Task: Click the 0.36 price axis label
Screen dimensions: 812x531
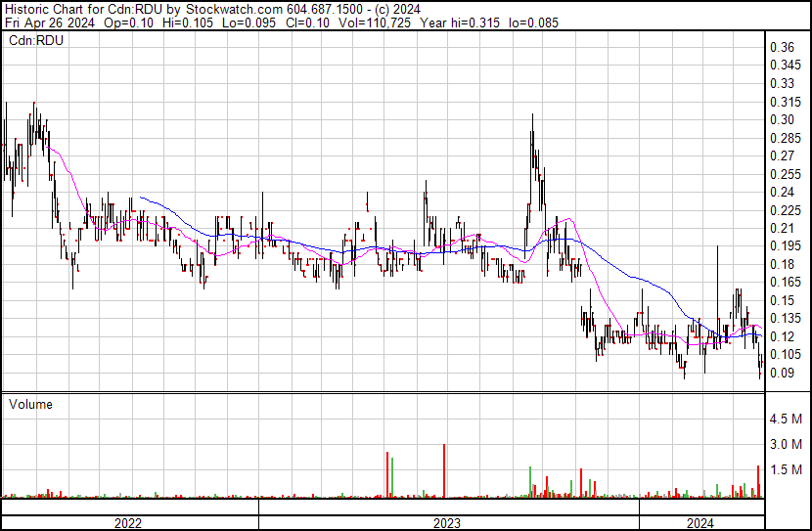Action: click(782, 47)
